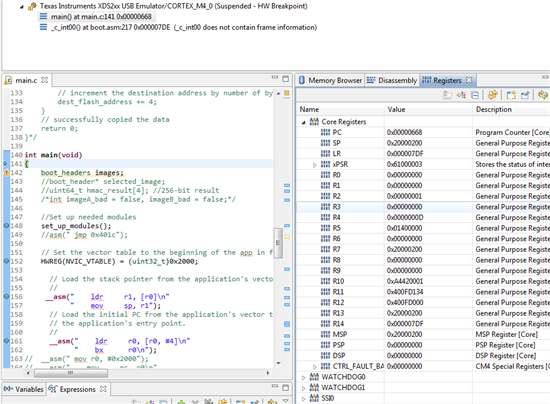Collapse the Texas Instruments XDS2xx debug thread
The image size is (550, 404).
(x=21, y=7)
